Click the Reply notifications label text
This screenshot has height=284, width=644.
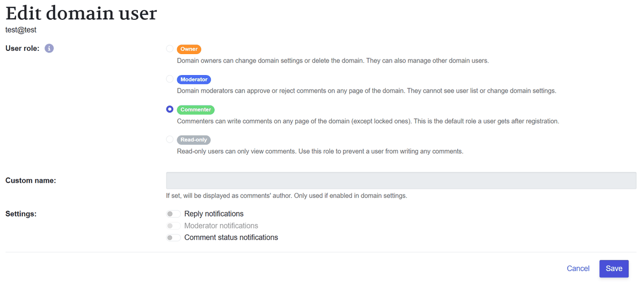tap(214, 214)
